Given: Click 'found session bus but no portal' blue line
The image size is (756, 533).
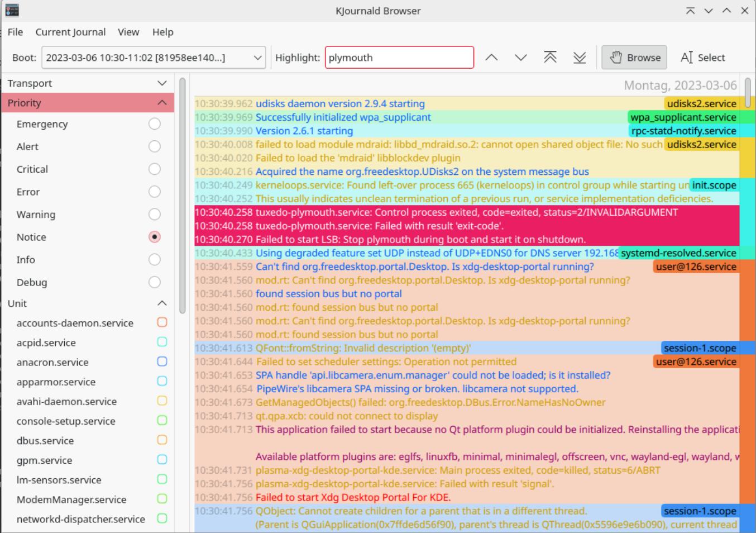Looking at the screenshot, I should click(329, 294).
